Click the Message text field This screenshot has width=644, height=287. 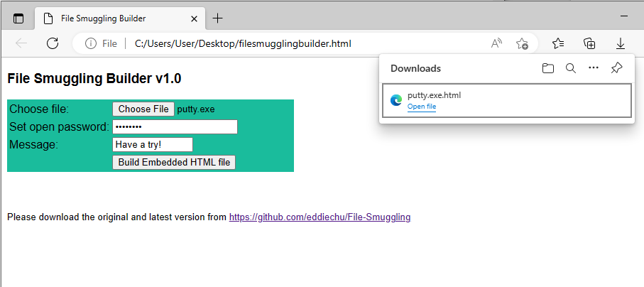(x=153, y=145)
